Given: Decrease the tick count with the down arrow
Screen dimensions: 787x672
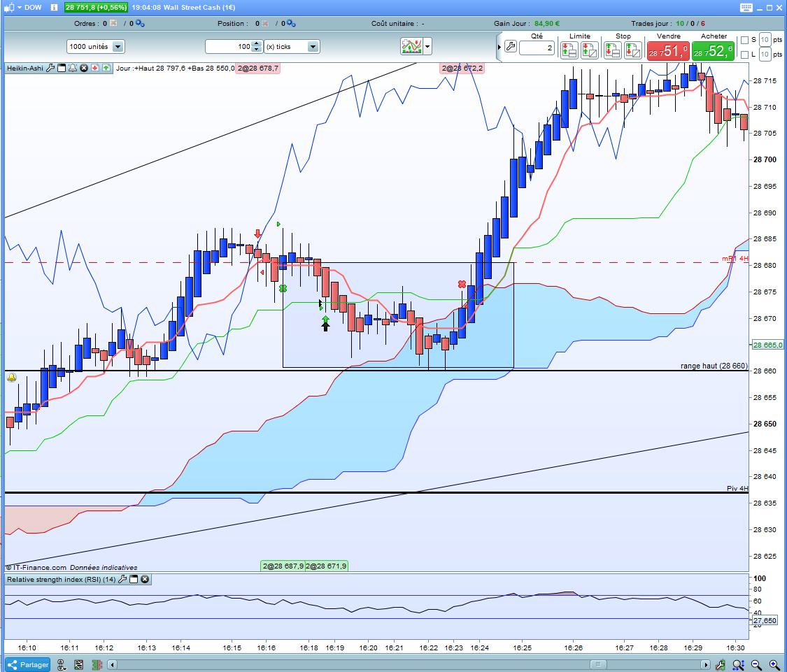Looking at the screenshot, I should 257,50.
